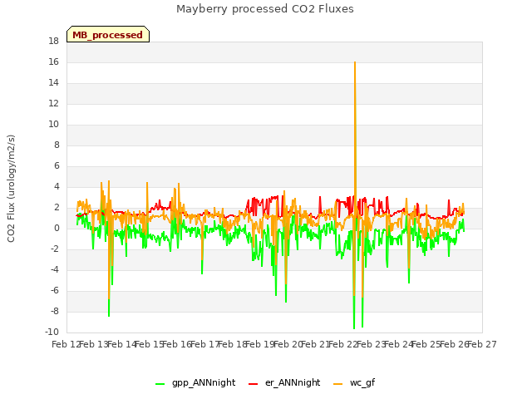532x399 pixels.
Task: Click the y-axis value -4
Action: 55,269
